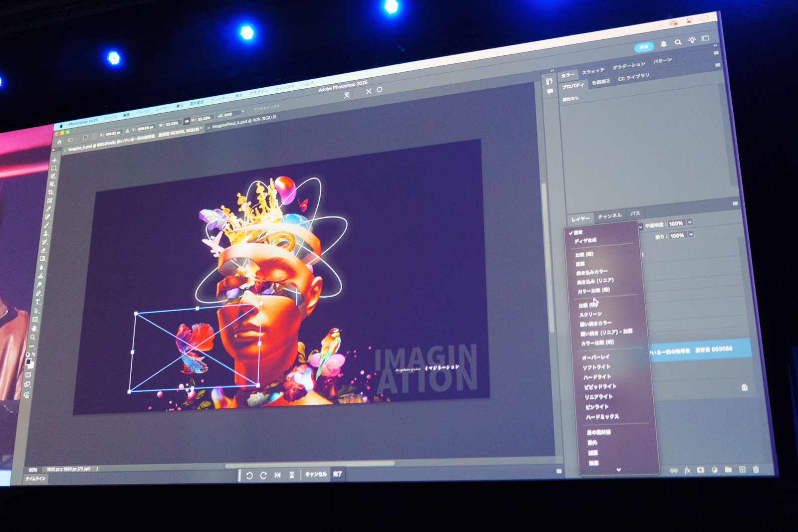The image size is (798, 532).
Task: Select the Move tool in the toolbar
Action: point(54,161)
